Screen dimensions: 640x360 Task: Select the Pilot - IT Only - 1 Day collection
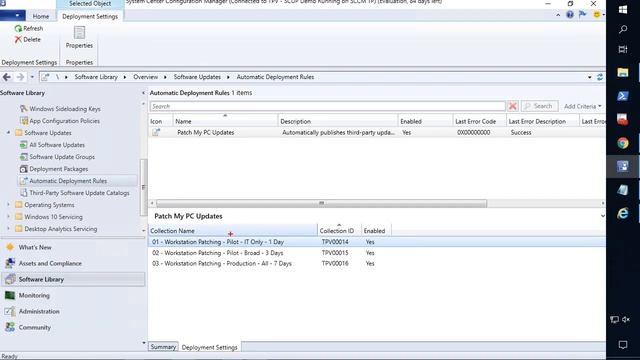[377, 242]
